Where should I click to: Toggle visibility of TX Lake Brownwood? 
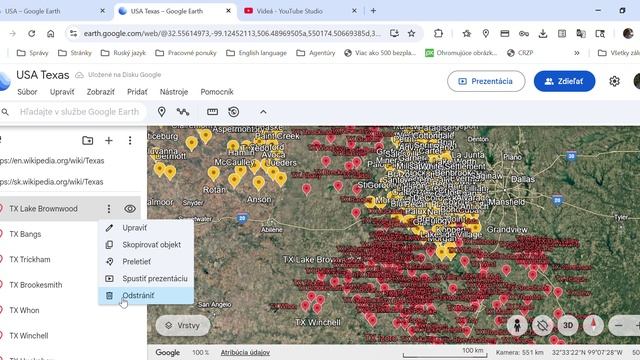[x=130, y=209]
